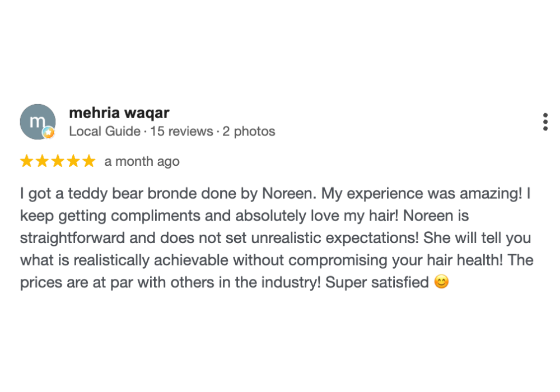Select the fifth yellow rating star
The width and height of the screenshot is (560, 392).
pos(89,161)
